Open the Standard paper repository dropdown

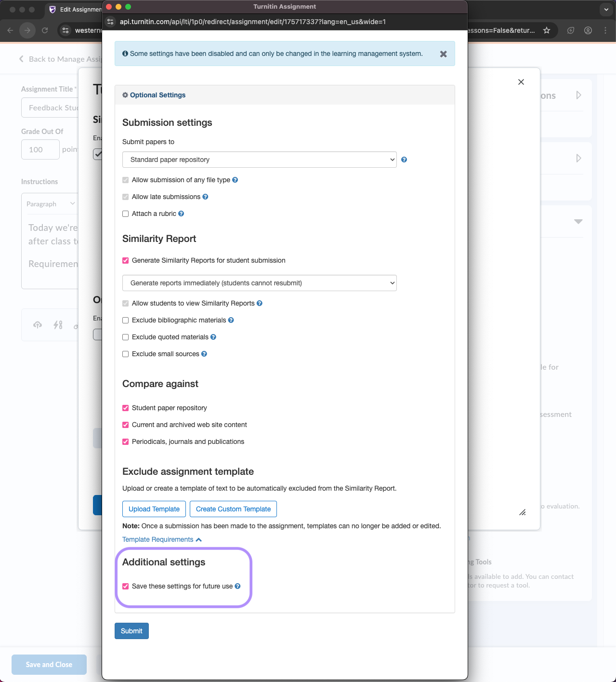click(259, 160)
